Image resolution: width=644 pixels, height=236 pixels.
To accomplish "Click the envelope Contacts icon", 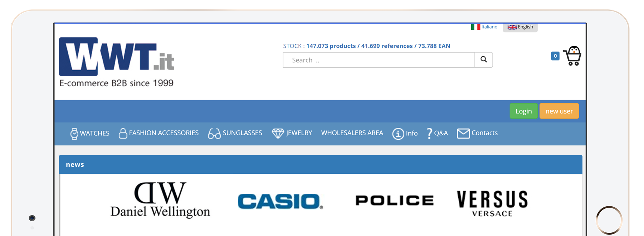I will pyautogui.click(x=463, y=134).
